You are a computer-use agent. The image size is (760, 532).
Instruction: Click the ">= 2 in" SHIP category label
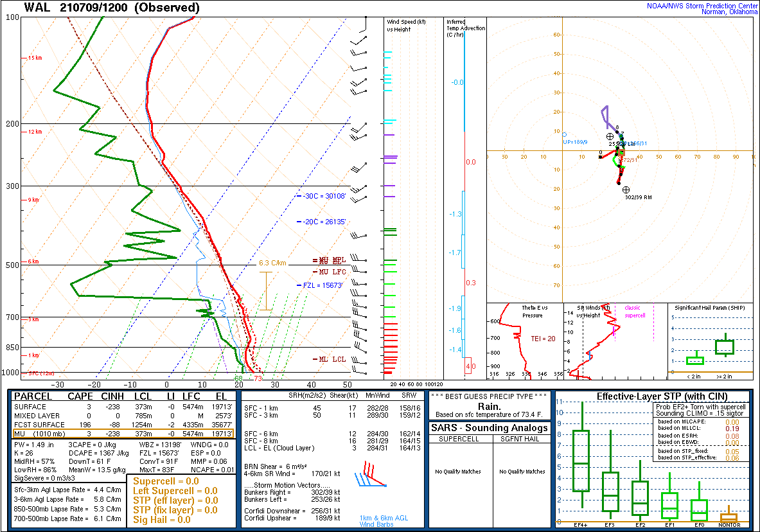(x=725, y=377)
